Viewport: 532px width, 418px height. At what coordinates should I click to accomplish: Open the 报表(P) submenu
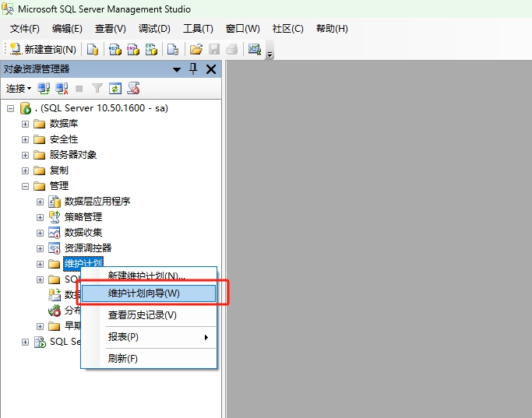tap(149, 337)
